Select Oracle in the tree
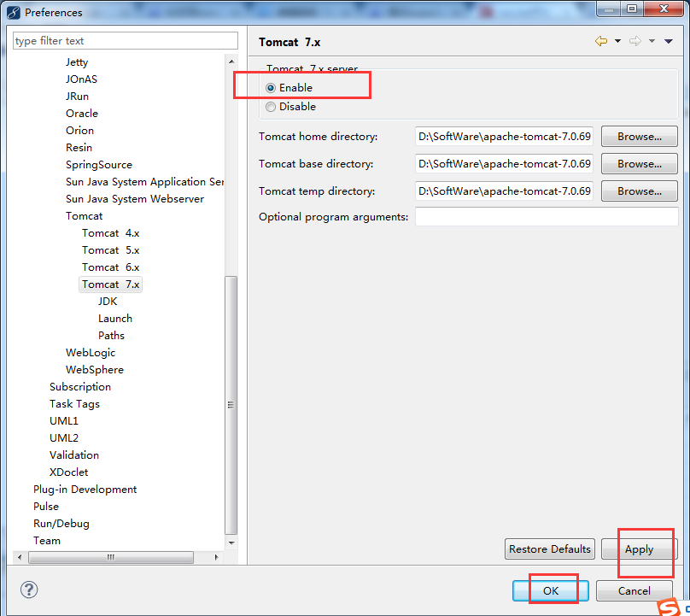The height and width of the screenshot is (616, 690). pyautogui.click(x=82, y=113)
